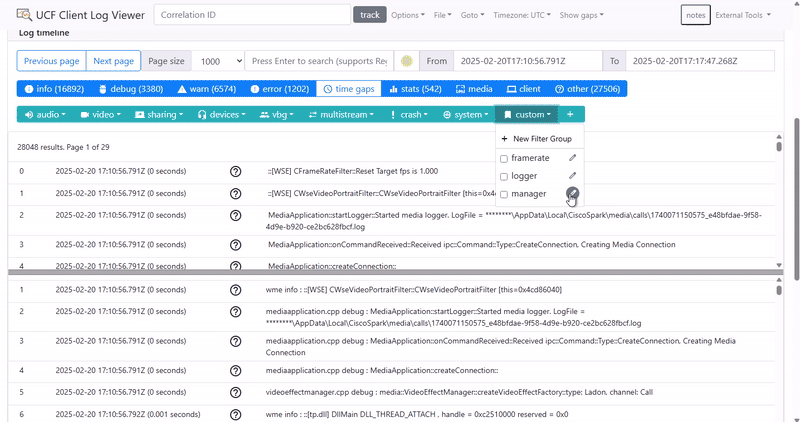Viewport: 800px width, 422px height.
Task: Click the To timestamp field
Action: click(x=700, y=61)
